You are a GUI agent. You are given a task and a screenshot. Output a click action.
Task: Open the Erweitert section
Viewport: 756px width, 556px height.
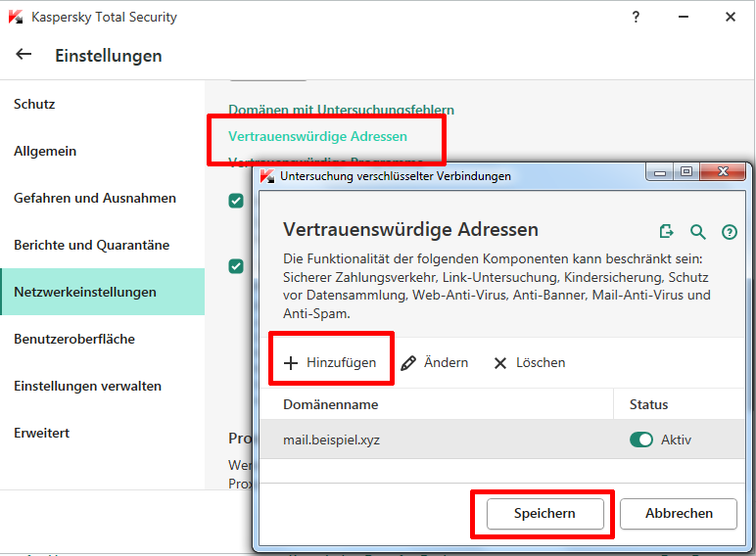[102, 433]
